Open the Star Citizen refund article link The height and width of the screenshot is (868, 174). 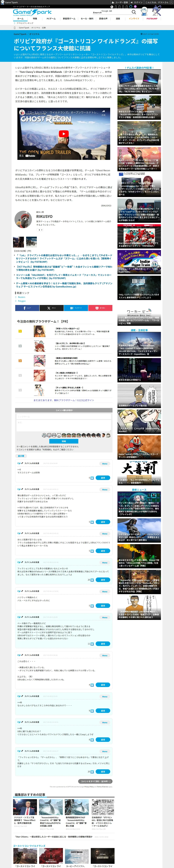tap(54, 836)
